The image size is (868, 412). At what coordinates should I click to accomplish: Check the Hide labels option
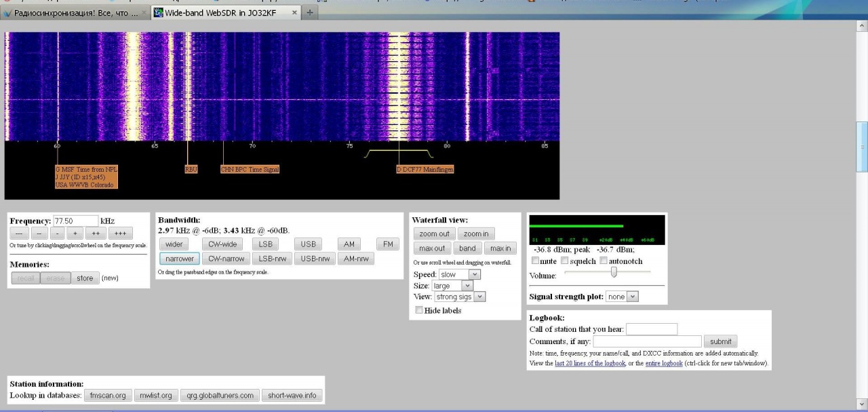coord(419,310)
